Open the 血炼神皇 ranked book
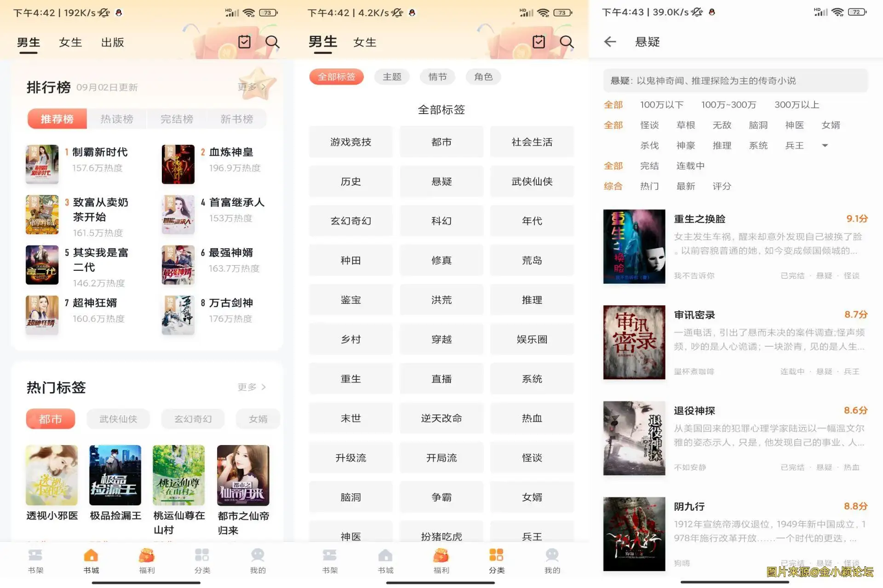Viewport: 883px width, 588px height. pos(231,152)
